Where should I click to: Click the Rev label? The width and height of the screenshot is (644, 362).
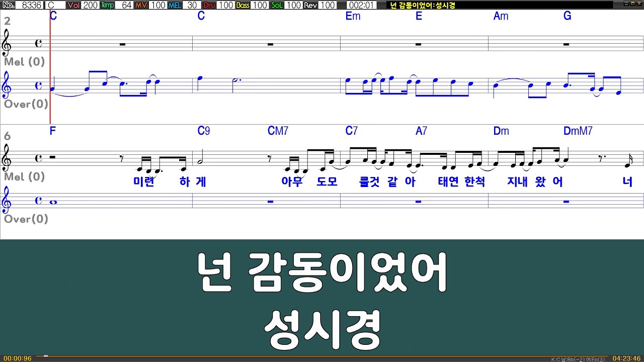[310, 5]
